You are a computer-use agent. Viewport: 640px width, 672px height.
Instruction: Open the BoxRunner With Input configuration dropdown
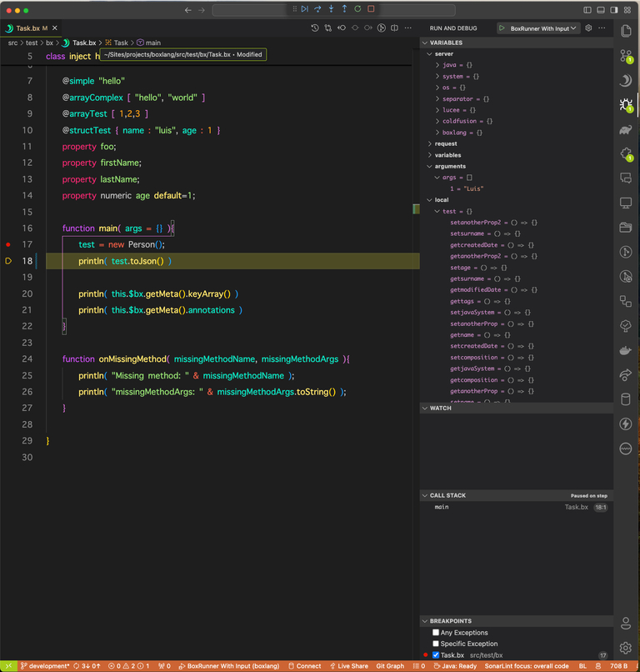point(538,28)
